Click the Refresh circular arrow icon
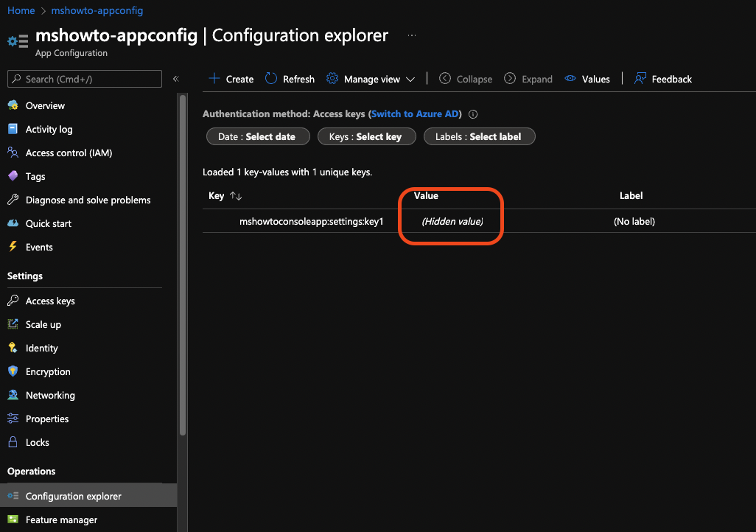756x532 pixels. coord(271,78)
